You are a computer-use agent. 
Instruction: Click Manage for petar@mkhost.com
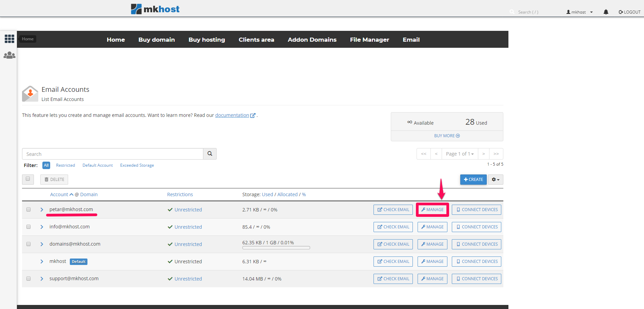pos(432,210)
